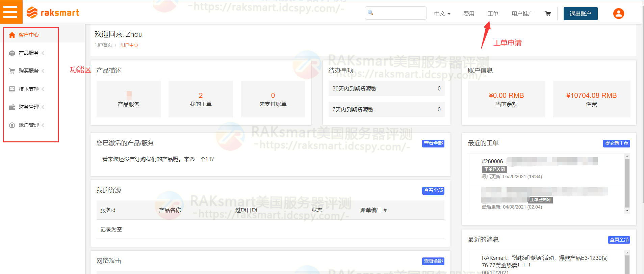Image resolution: width=644 pixels, height=274 pixels.
Task: Click the 用户中心 breadcrumb link
Action: tap(129, 45)
